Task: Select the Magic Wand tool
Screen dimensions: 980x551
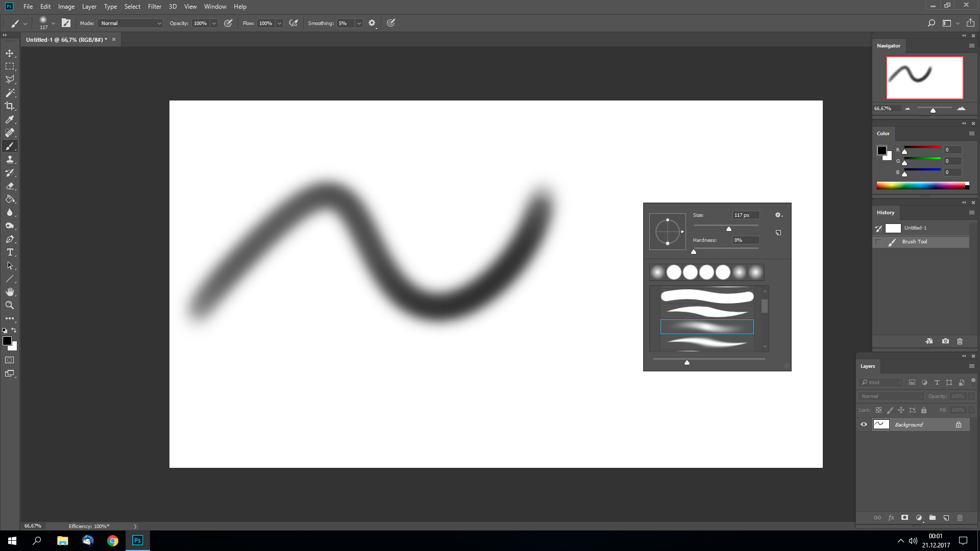Action: (x=10, y=93)
